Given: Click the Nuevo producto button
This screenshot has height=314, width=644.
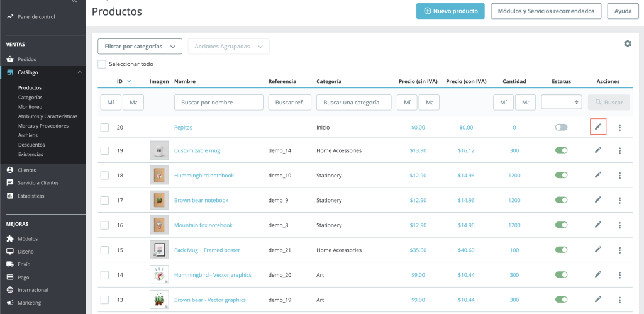Looking at the screenshot, I should click(450, 11).
